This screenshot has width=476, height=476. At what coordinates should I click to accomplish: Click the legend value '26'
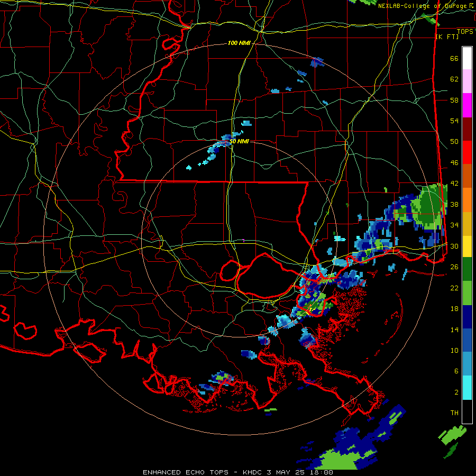[454, 267]
